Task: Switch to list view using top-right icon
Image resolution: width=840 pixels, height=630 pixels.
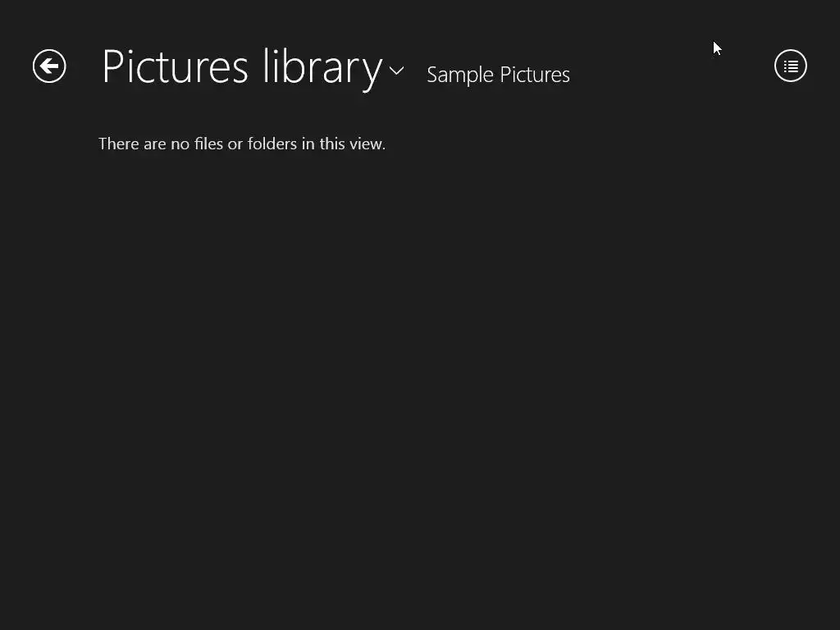Action: 791,66
